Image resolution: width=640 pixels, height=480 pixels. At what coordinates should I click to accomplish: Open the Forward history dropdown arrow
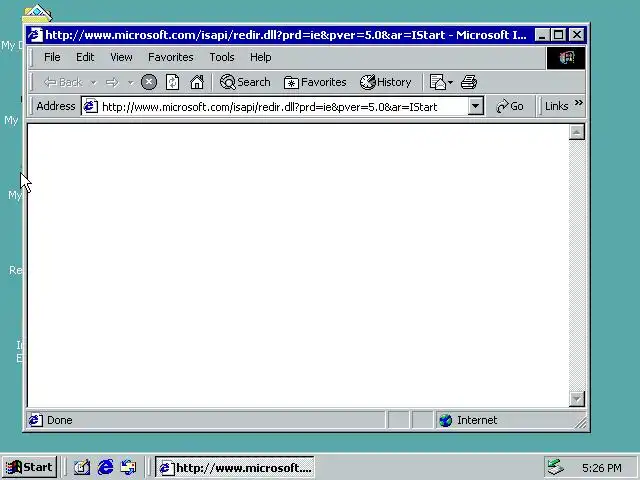130,83
